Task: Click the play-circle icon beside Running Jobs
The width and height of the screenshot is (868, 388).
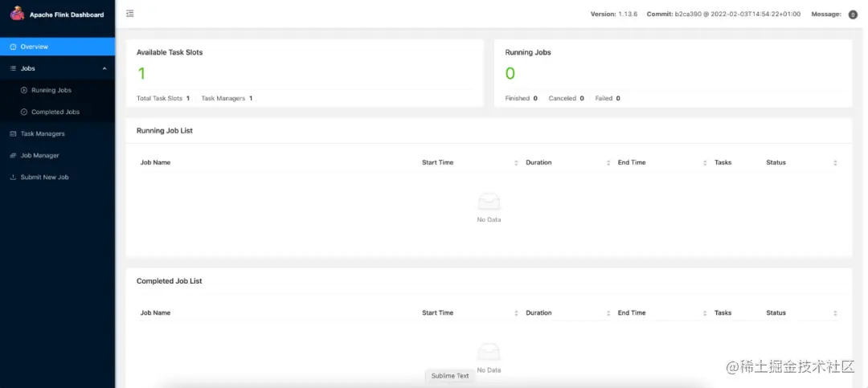Action: 24,90
